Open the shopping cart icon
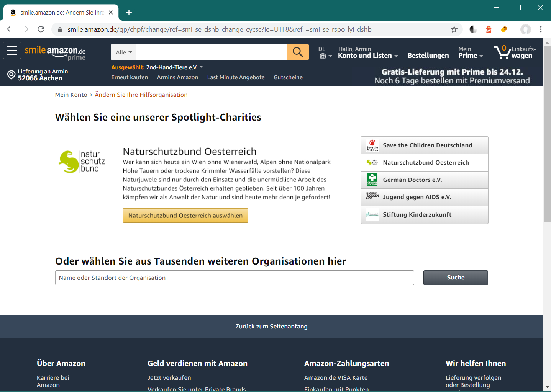Image resolution: width=551 pixels, height=392 pixels. (x=502, y=52)
